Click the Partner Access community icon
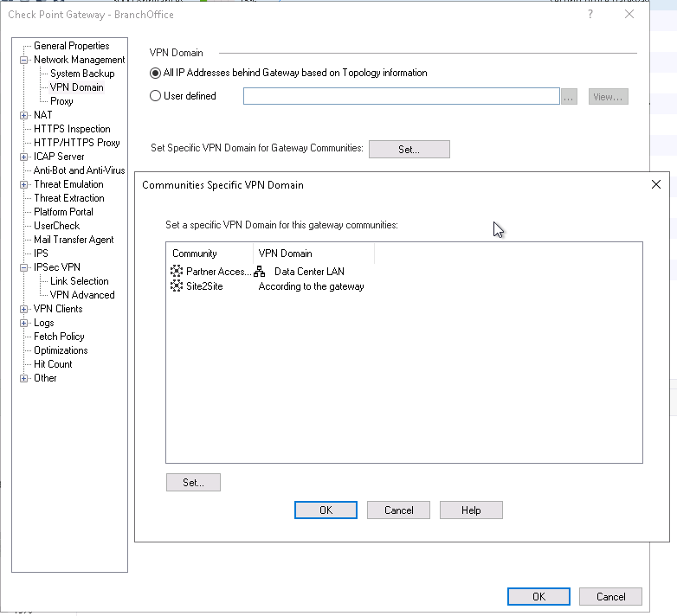Screen dimensions: 677x616 176,272
